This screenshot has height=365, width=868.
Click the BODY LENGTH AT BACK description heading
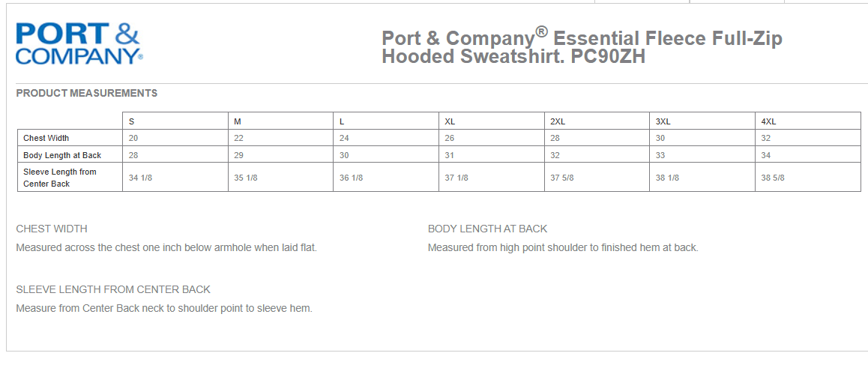pos(487,229)
